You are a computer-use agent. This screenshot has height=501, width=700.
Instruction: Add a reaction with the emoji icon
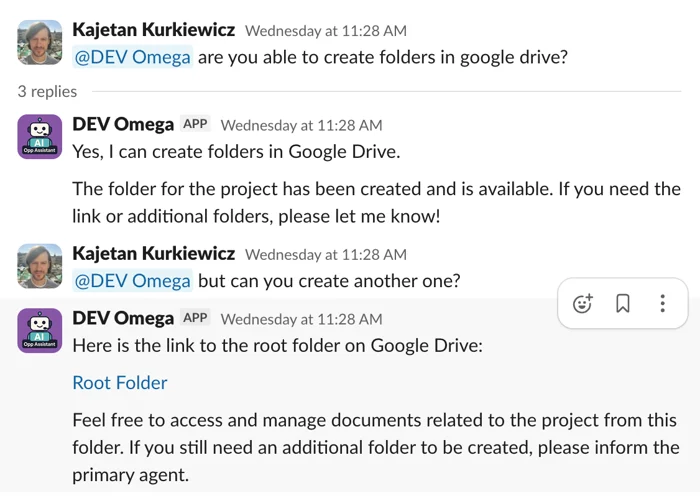point(583,303)
